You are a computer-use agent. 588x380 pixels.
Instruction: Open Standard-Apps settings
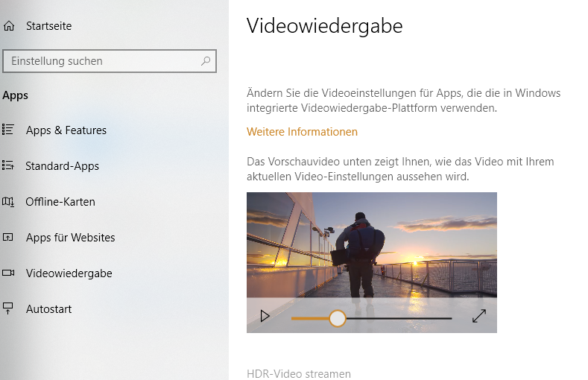(63, 166)
